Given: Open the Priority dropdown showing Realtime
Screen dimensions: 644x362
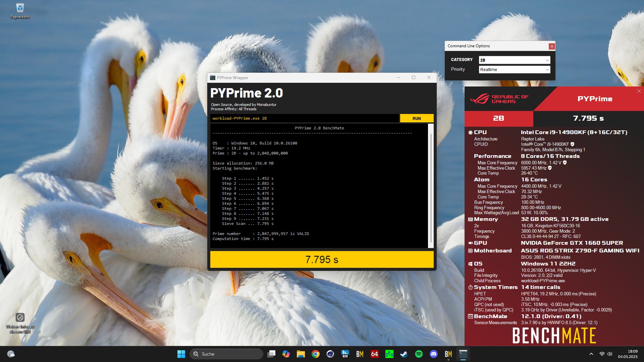Looking at the screenshot, I should click(515, 69).
